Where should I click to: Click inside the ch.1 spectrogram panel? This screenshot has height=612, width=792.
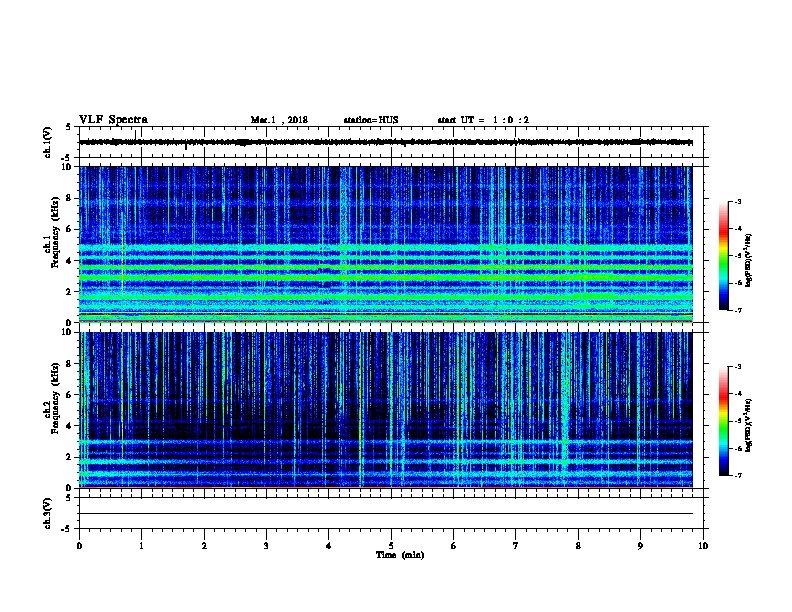[x=386, y=244]
